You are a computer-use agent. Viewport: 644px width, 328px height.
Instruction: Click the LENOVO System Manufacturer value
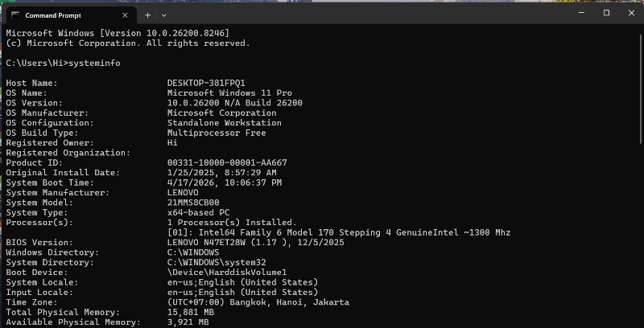coord(183,192)
